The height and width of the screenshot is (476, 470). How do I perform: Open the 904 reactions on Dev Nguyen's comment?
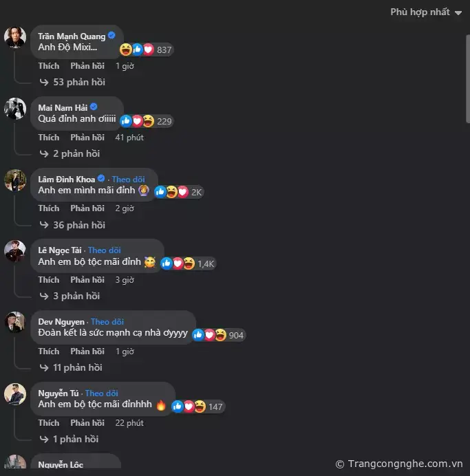coord(219,335)
